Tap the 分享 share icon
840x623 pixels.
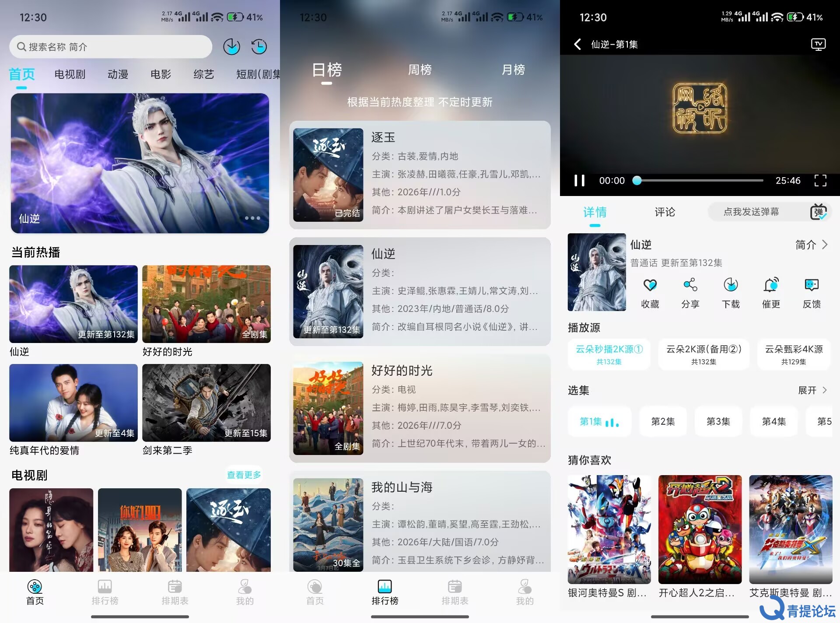tap(690, 285)
